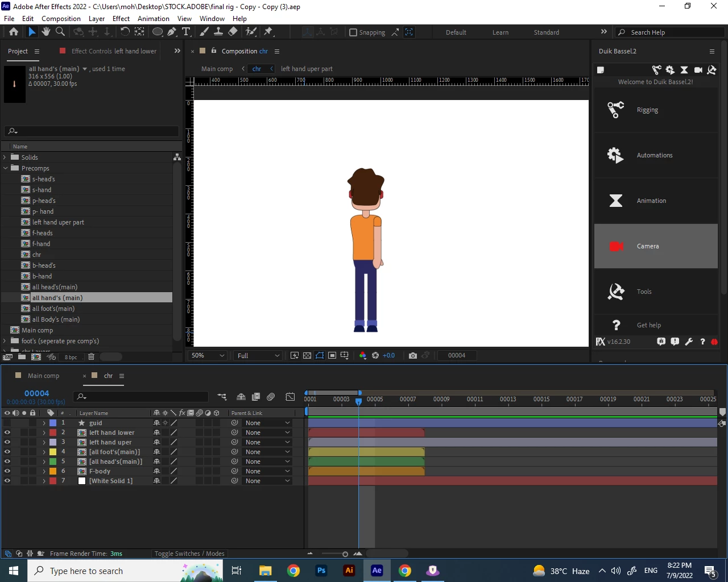Select the Brush tool
Viewport: 728px width, 582px height.
coord(204,32)
